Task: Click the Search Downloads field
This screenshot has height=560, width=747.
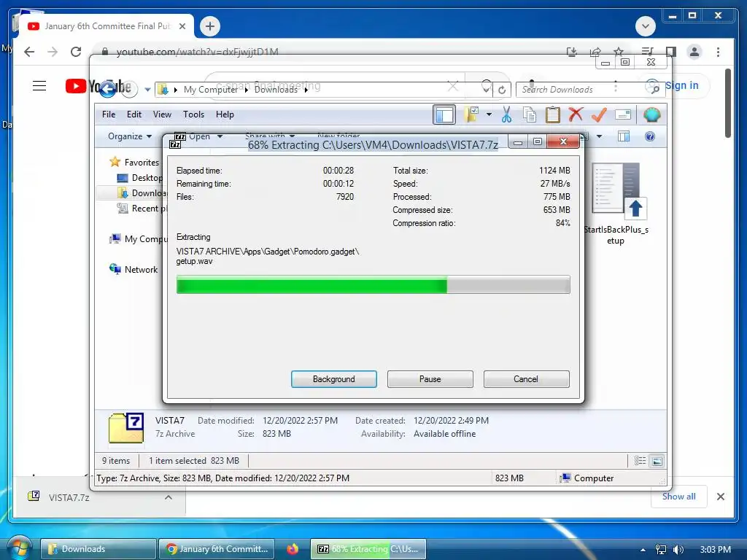Action: (589, 90)
